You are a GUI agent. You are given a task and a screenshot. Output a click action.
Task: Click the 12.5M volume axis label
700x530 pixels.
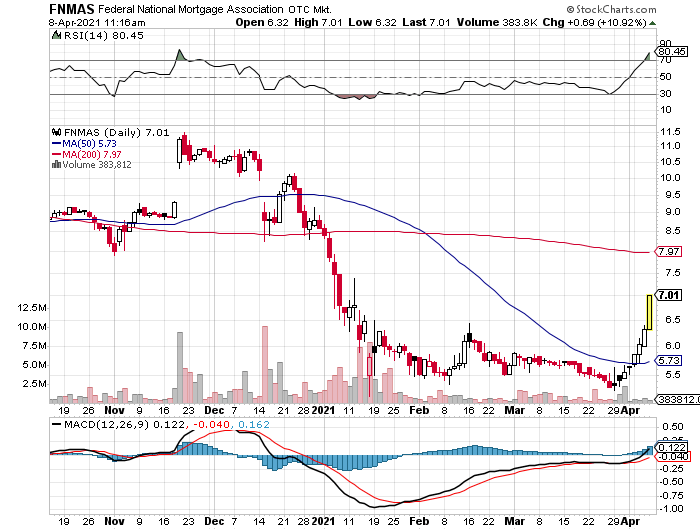pos(32,308)
